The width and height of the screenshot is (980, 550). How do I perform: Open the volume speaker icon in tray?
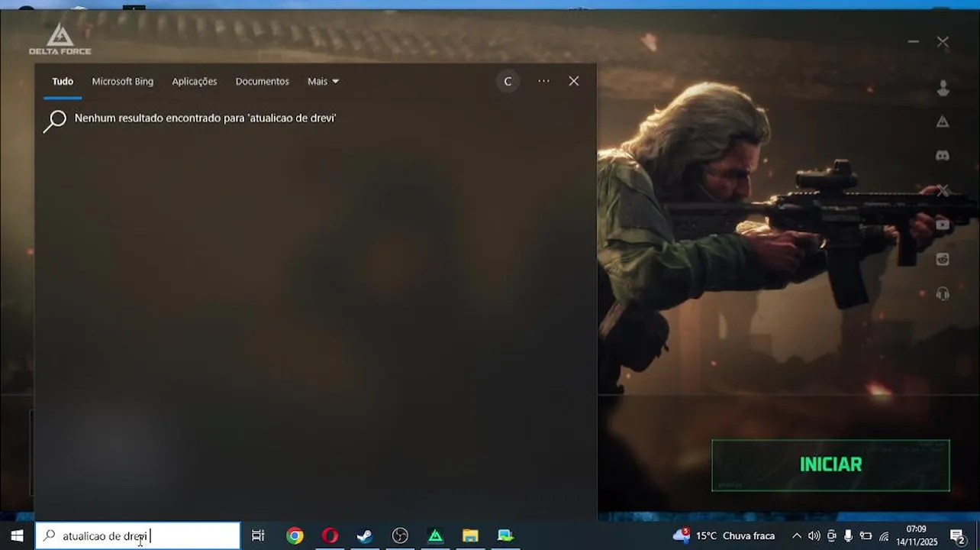(814, 535)
